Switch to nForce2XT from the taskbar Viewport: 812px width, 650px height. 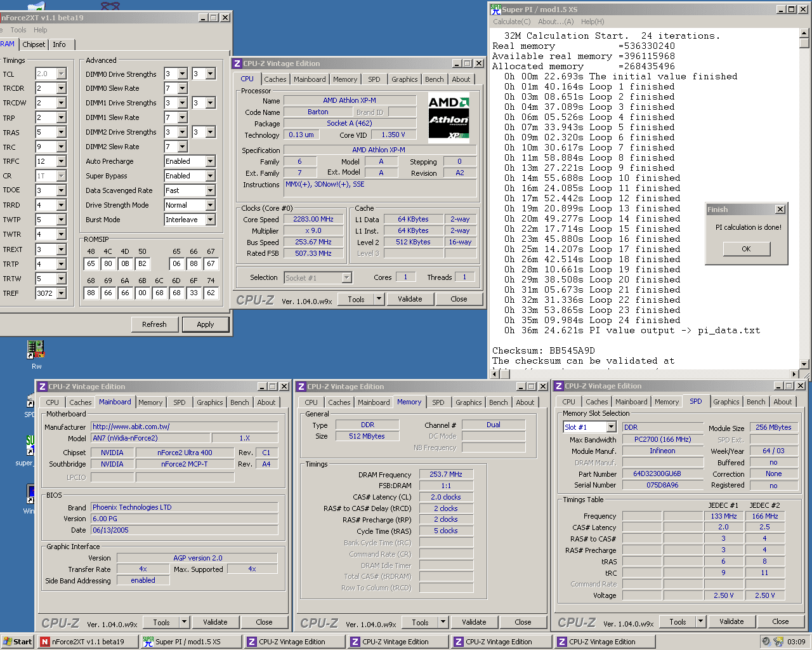88,642
